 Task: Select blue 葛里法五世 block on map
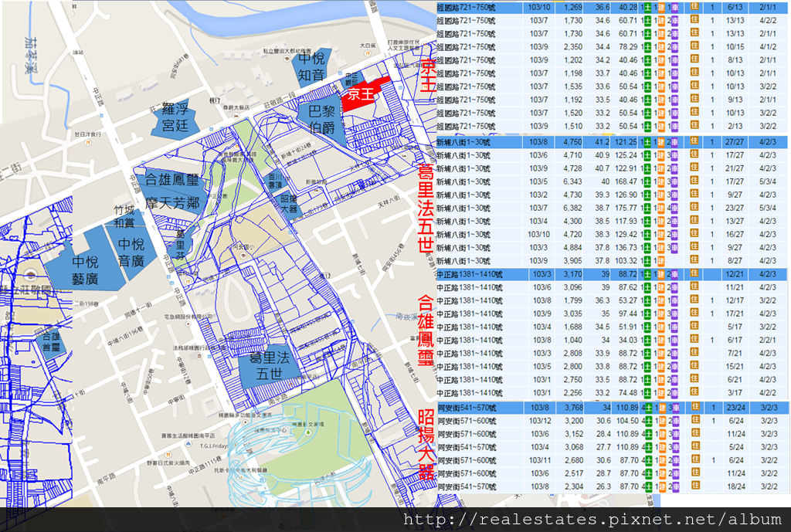(270, 366)
